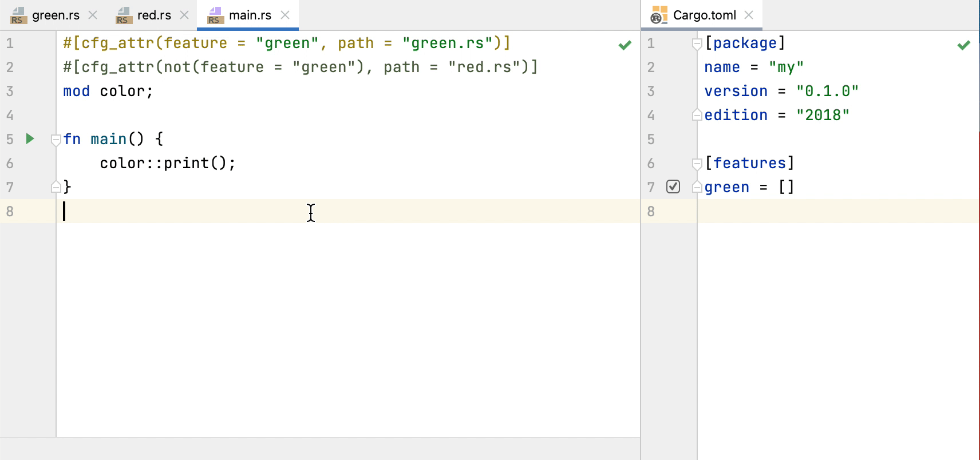This screenshot has width=980, height=460.
Task: Click the 'package' section header text
Action: 745,43
